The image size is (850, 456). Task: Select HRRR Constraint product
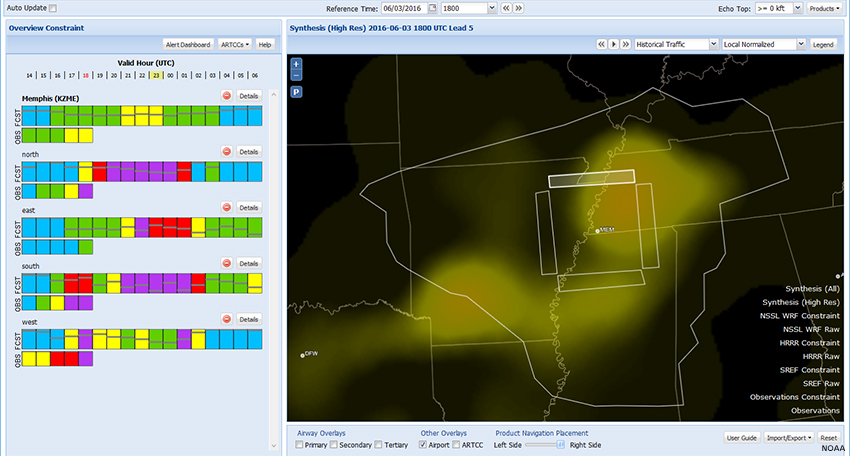click(809, 343)
